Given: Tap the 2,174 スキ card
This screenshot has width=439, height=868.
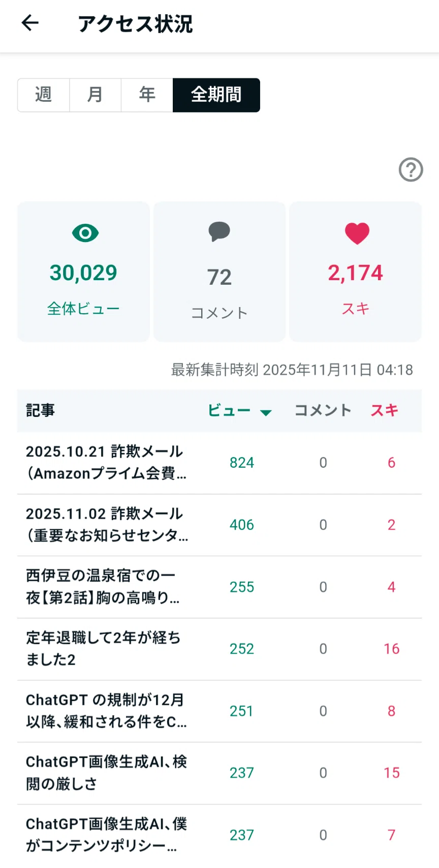Looking at the screenshot, I should tap(355, 272).
